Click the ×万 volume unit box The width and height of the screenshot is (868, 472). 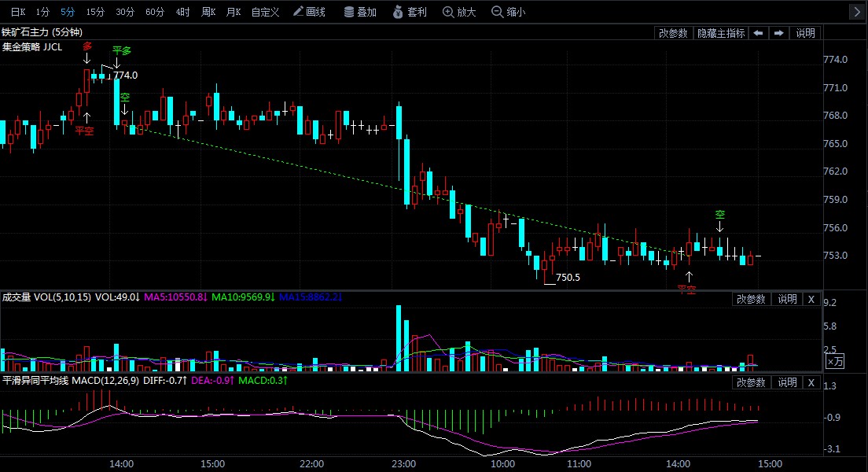click(x=834, y=361)
